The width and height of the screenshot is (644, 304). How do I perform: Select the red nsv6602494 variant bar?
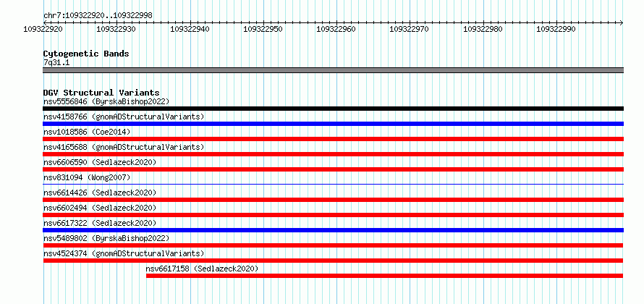[333, 215]
